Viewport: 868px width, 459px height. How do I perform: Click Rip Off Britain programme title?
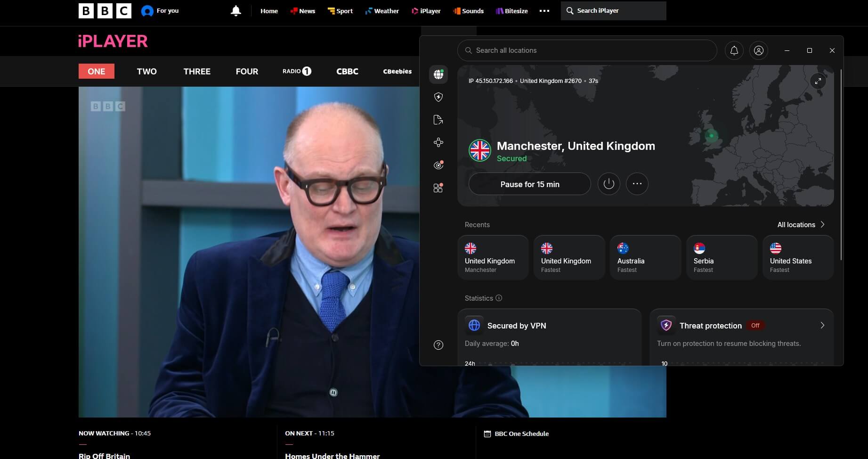coord(104,456)
